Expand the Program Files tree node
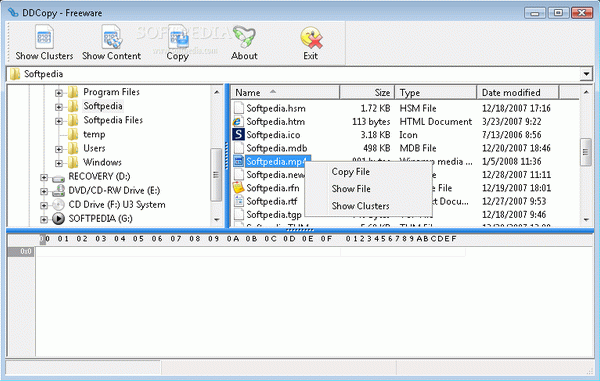 pos(59,93)
